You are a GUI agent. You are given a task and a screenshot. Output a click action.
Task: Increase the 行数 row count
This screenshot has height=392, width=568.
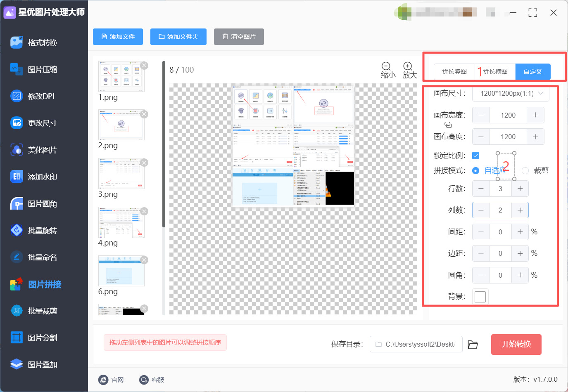tap(520, 189)
